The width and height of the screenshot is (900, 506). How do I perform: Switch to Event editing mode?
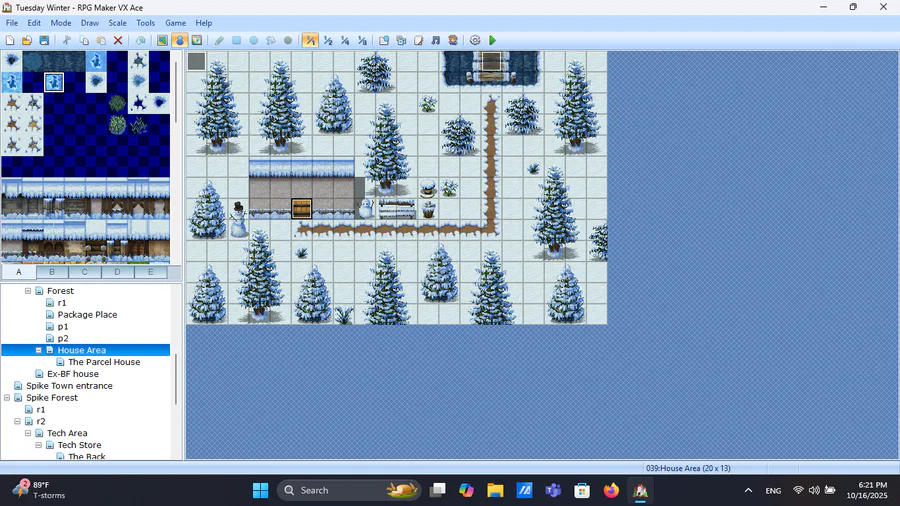tap(180, 40)
